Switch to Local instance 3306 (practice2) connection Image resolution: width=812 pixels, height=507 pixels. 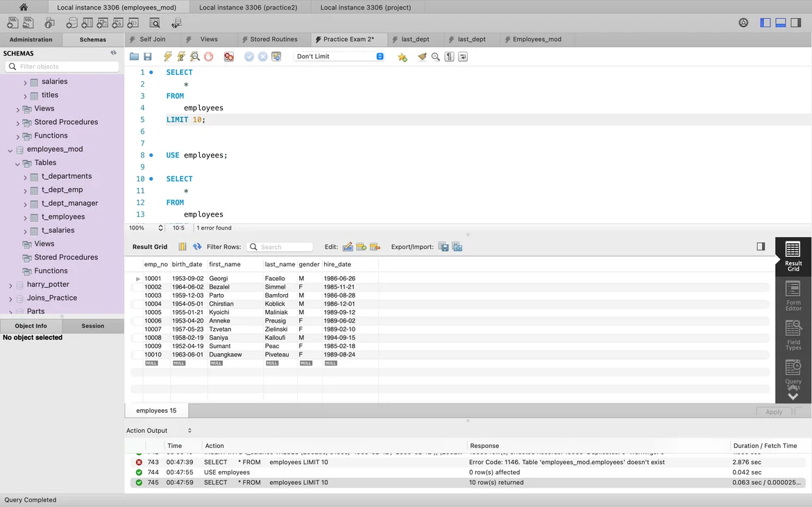tap(248, 8)
